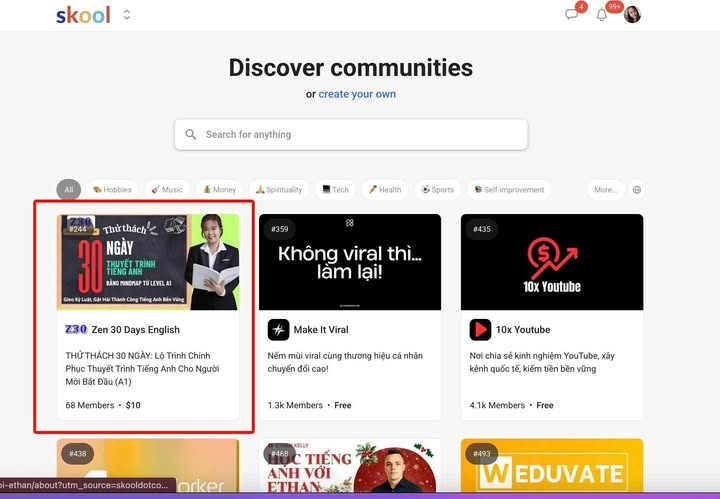Click '68 Members' text on Zen card
The width and height of the screenshot is (720, 499).
(90, 405)
